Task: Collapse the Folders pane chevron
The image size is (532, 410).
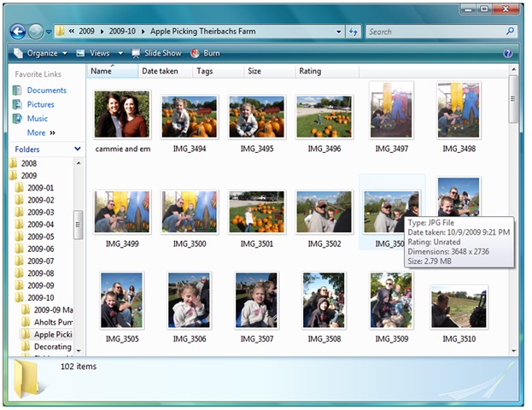Action: pyautogui.click(x=78, y=149)
